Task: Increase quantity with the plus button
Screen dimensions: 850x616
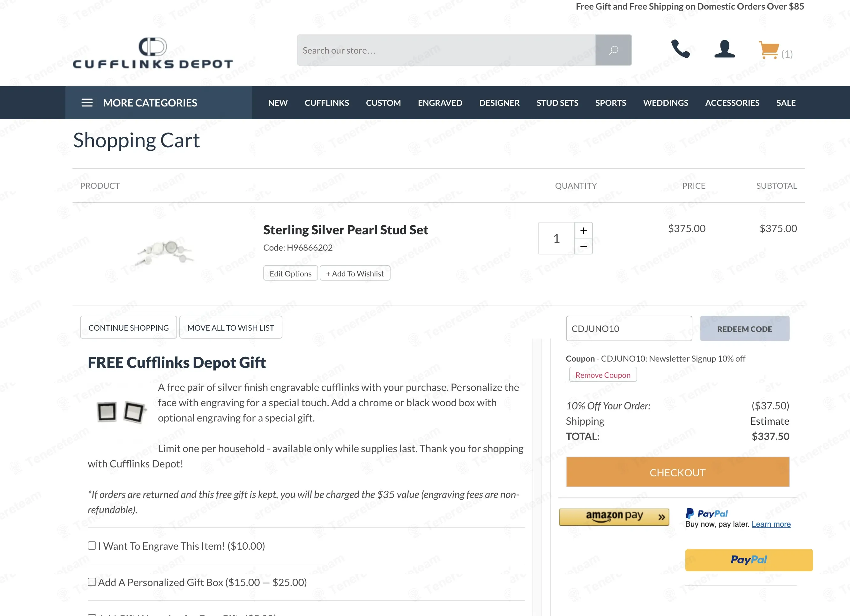Action: click(584, 230)
